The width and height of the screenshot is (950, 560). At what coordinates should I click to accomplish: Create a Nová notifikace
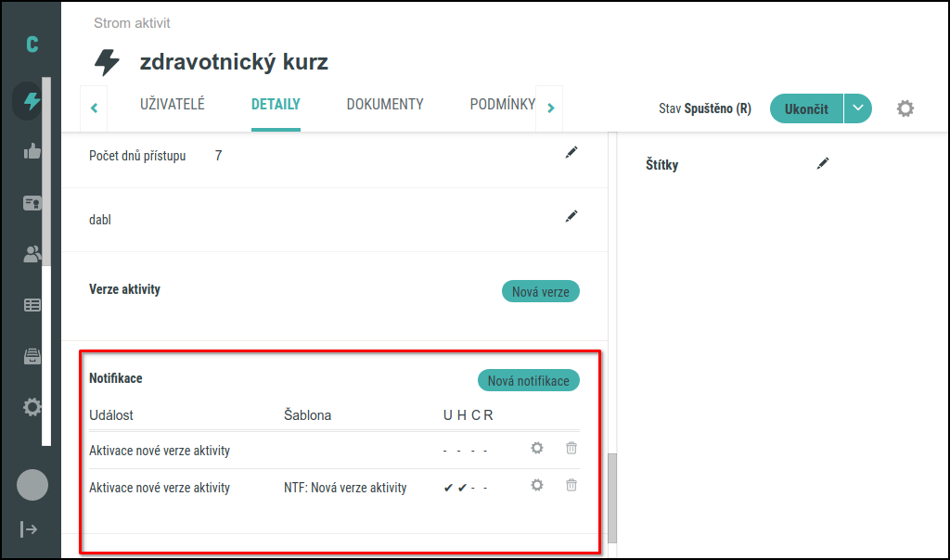pyautogui.click(x=528, y=380)
